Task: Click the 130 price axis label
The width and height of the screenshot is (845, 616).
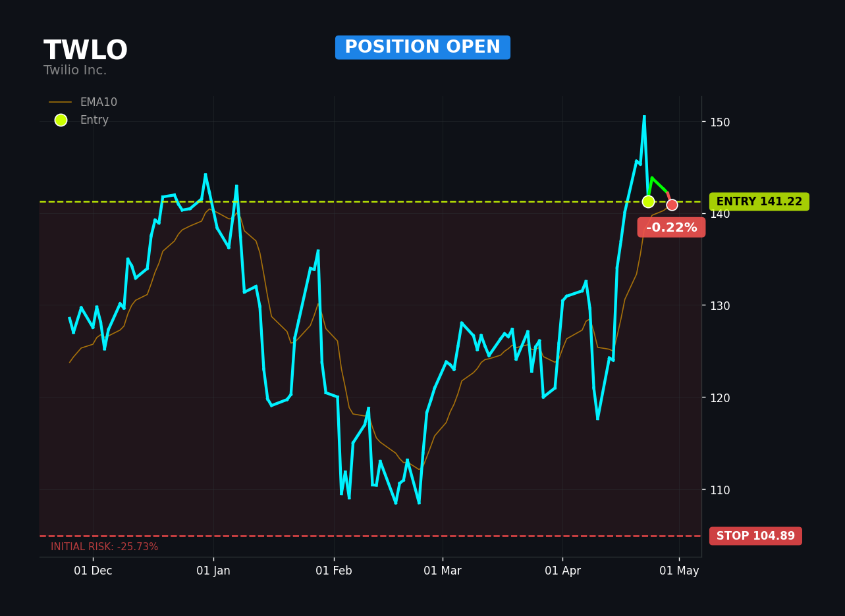Action: coord(720,306)
